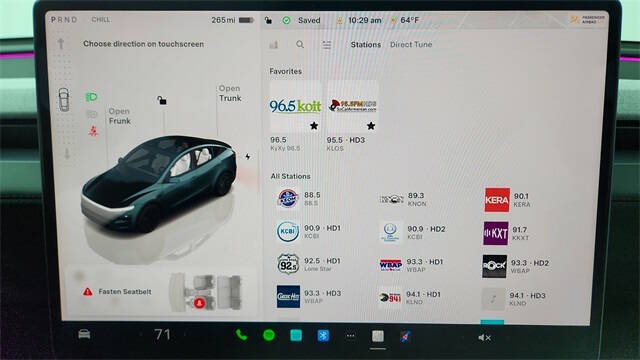Tap the WBAP station logo for 93.3 HD1
The image size is (640, 360).
pyautogui.click(x=391, y=265)
